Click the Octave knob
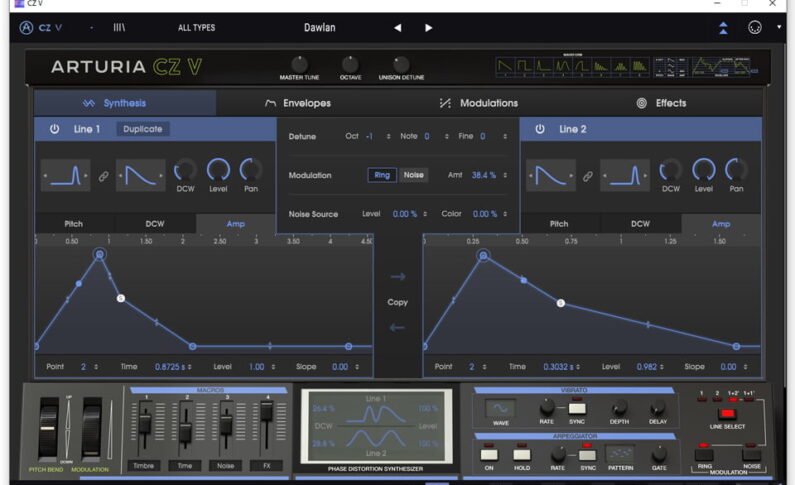This screenshot has height=485, width=795. [350, 64]
